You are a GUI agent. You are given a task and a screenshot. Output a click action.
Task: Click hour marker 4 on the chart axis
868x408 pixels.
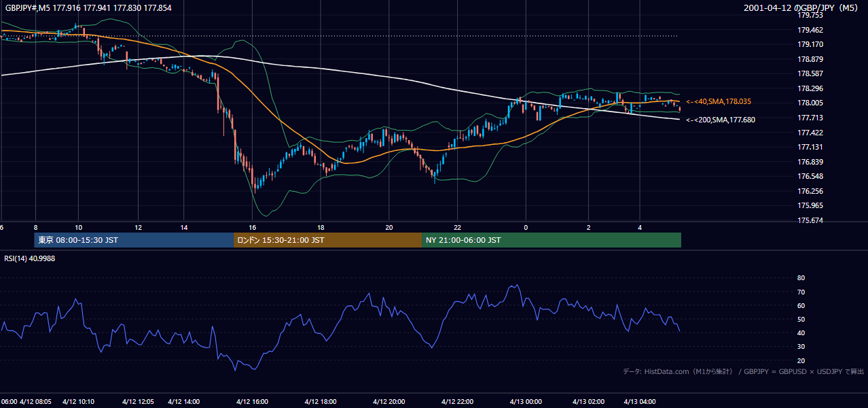point(640,227)
